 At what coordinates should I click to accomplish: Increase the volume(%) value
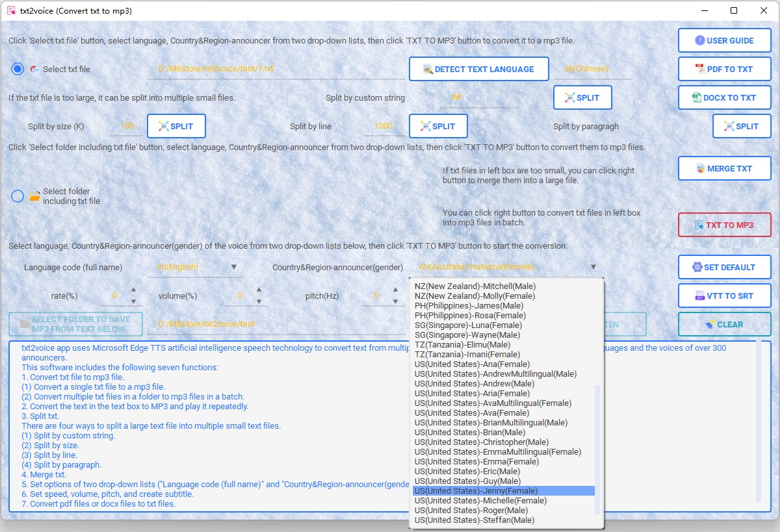pyautogui.click(x=259, y=290)
